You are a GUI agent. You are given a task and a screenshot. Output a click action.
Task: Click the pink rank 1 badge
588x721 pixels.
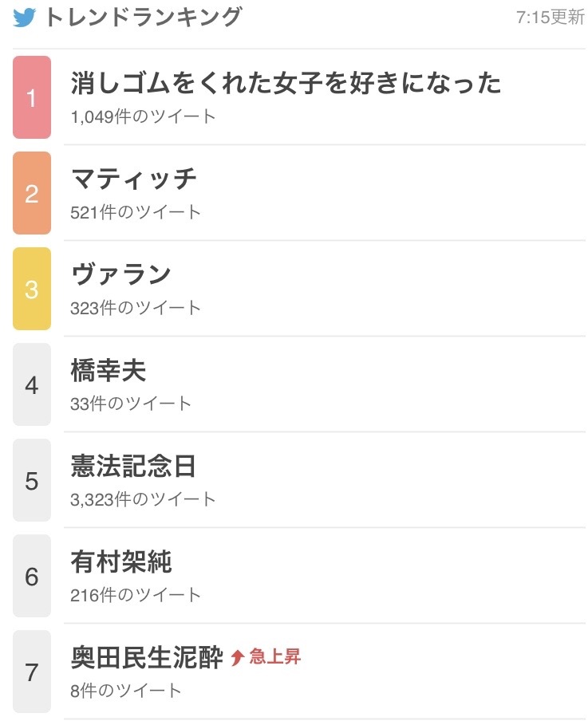coord(32,97)
